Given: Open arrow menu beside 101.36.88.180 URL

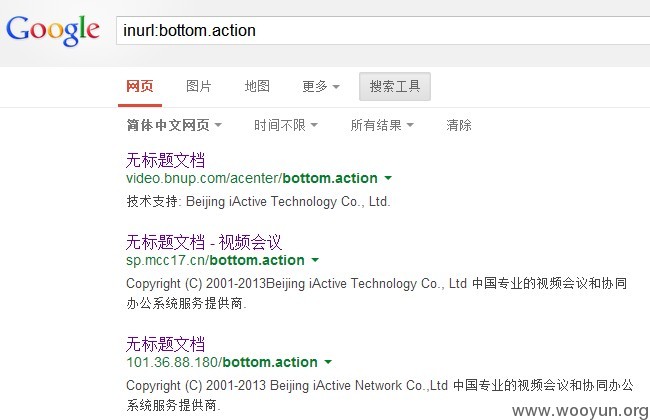Looking at the screenshot, I should [328, 362].
